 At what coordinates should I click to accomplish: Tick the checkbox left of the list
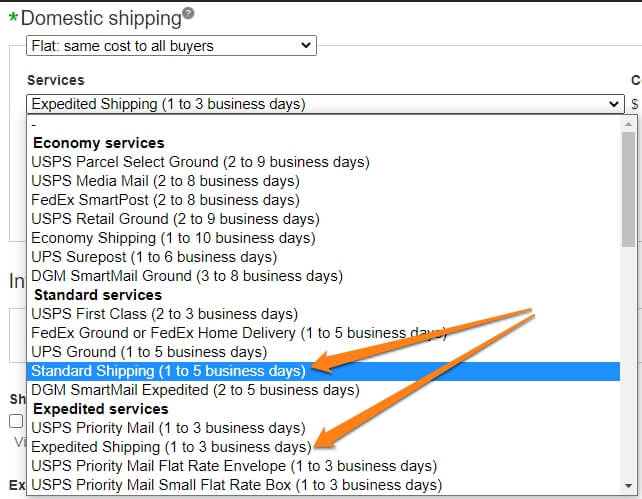pyautogui.click(x=16, y=421)
